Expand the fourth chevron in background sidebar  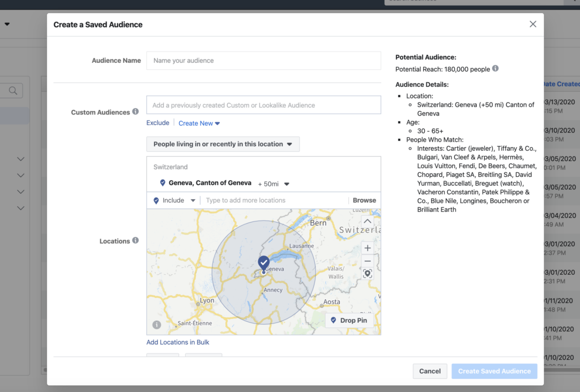coord(21,208)
